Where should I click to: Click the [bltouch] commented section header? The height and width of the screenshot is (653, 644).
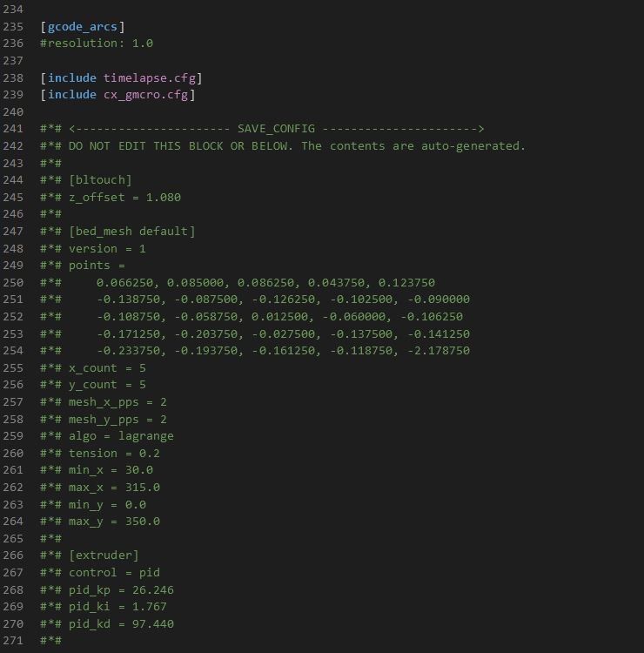(x=100, y=180)
